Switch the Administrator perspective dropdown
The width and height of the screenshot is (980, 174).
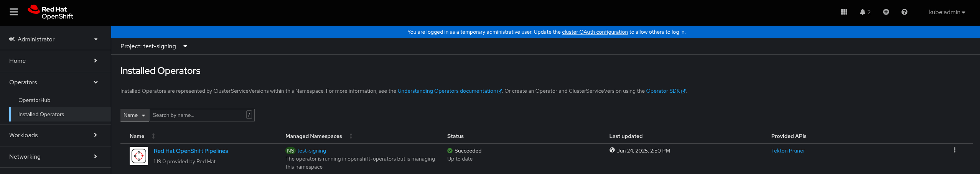[x=53, y=39]
